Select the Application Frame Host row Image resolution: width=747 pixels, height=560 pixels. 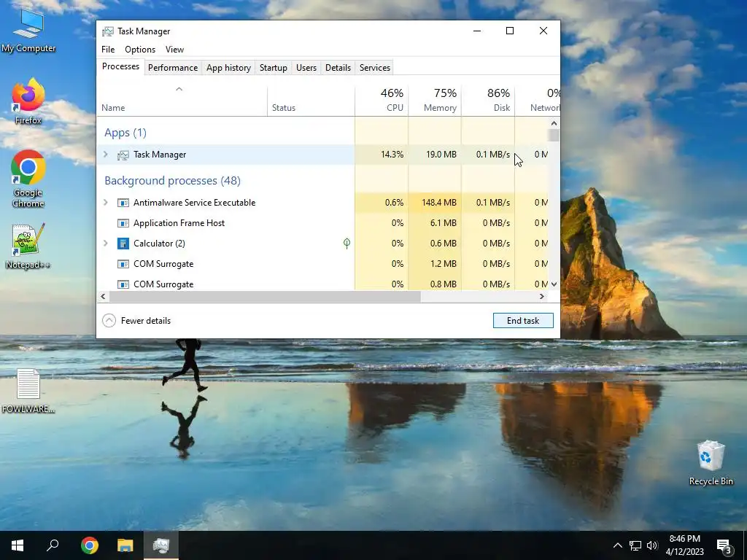tap(322, 223)
